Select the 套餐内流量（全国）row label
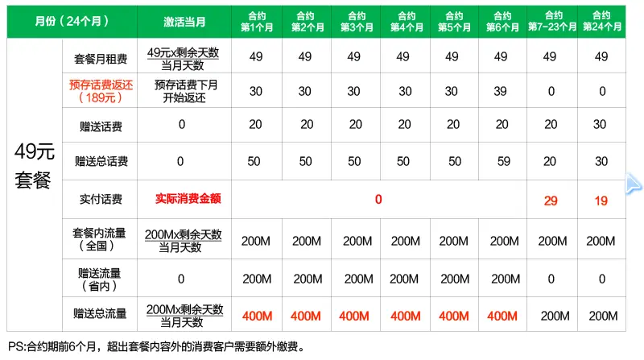 [101, 240]
